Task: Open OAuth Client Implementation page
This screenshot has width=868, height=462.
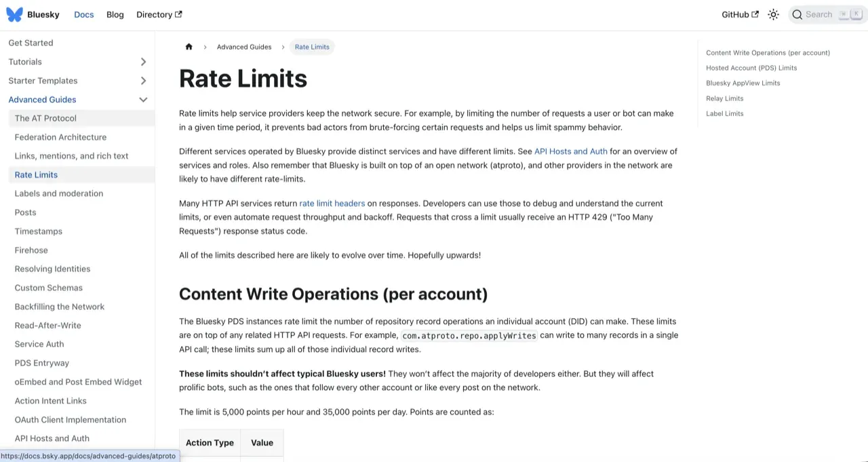Action: (x=71, y=420)
